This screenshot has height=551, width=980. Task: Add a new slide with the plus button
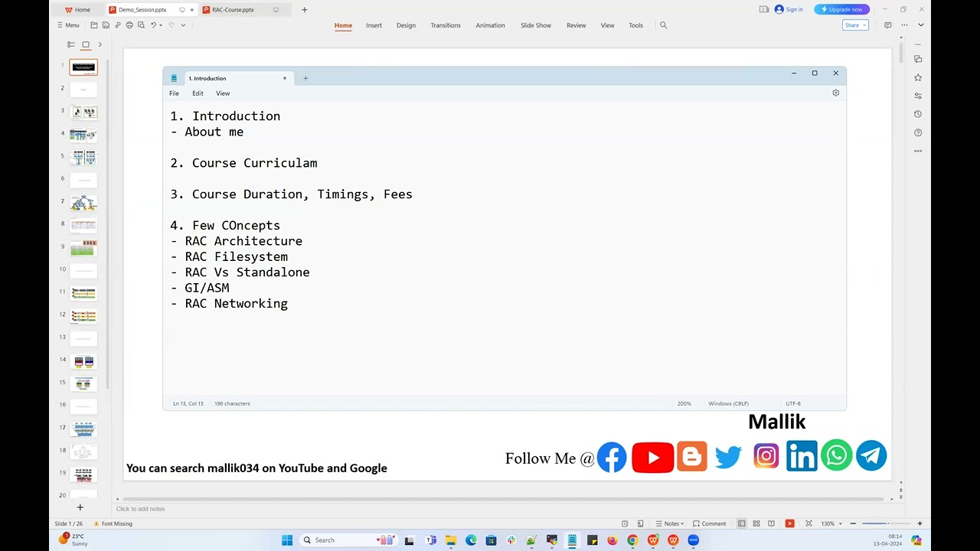pyautogui.click(x=80, y=507)
